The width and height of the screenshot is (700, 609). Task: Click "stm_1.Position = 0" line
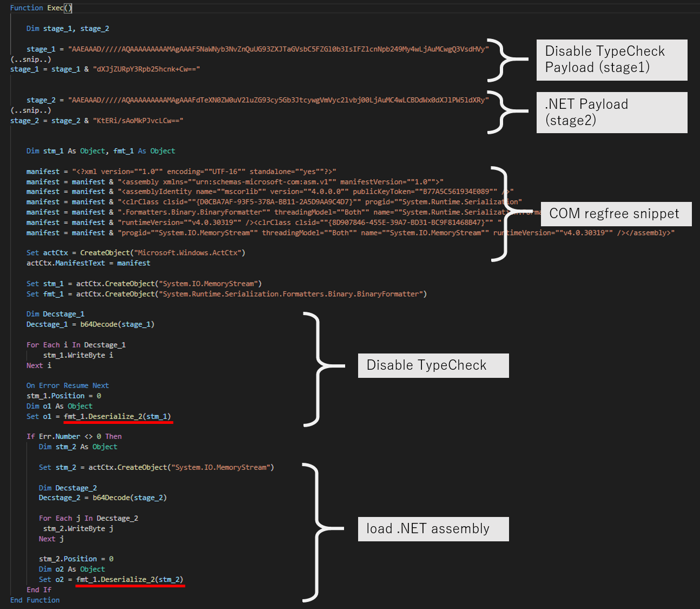64,396
